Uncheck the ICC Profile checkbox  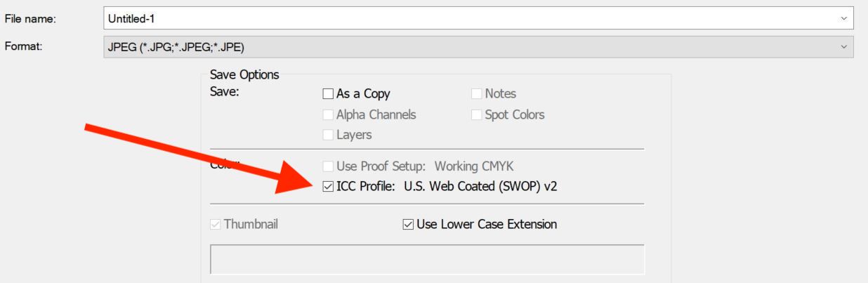[x=327, y=187]
